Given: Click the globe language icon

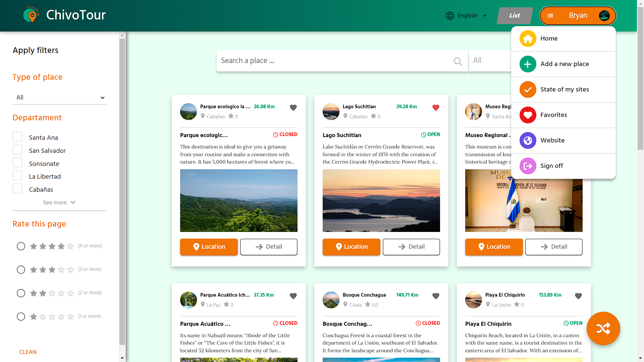Looking at the screenshot, I should coord(450,16).
